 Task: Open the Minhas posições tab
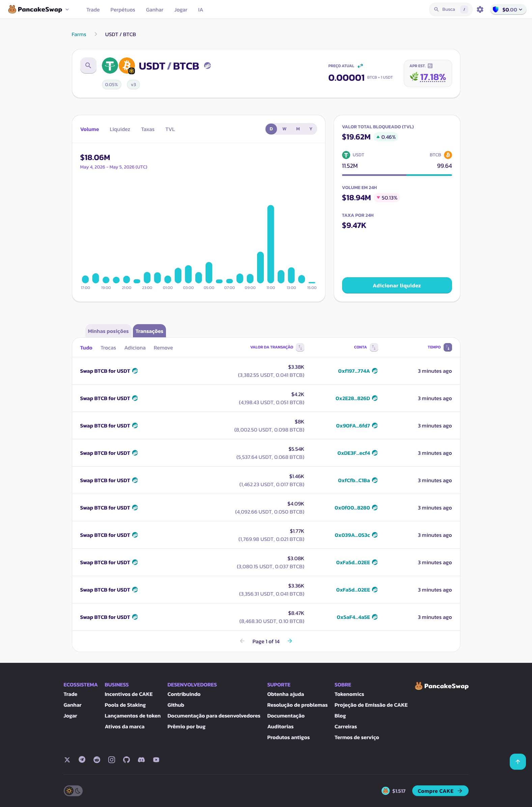(x=108, y=331)
